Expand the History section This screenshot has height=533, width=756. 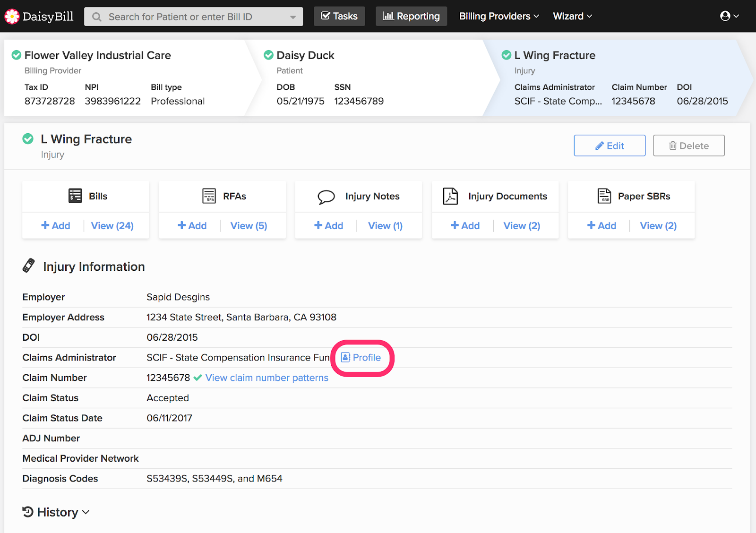pyautogui.click(x=56, y=512)
